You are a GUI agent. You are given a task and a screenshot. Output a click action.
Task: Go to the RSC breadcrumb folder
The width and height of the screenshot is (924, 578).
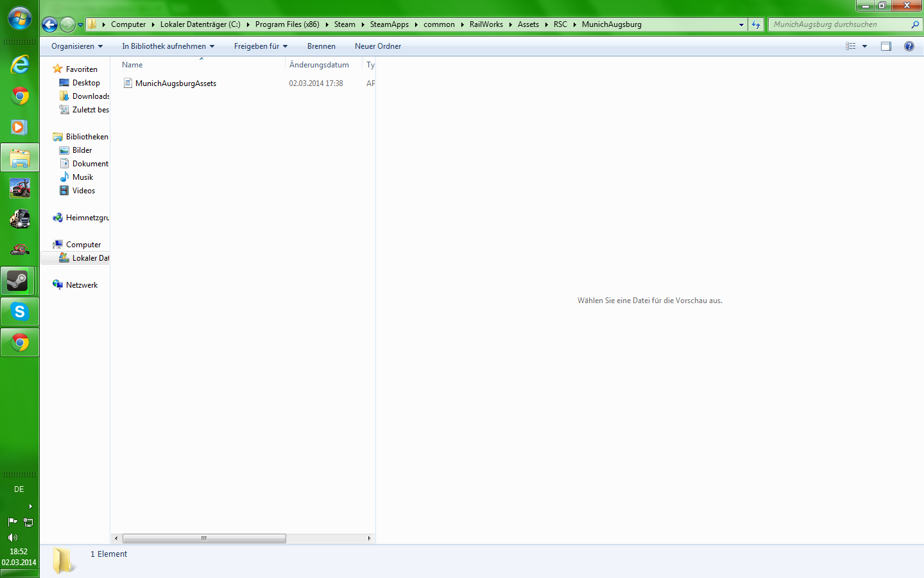pos(560,24)
